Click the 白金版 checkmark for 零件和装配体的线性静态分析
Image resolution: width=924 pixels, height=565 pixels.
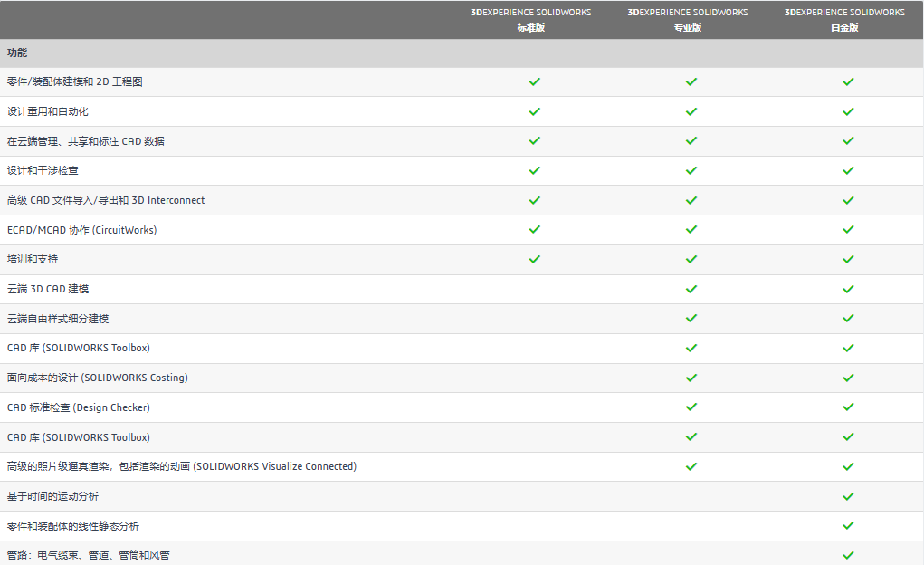pyautogui.click(x=848, y=525)
